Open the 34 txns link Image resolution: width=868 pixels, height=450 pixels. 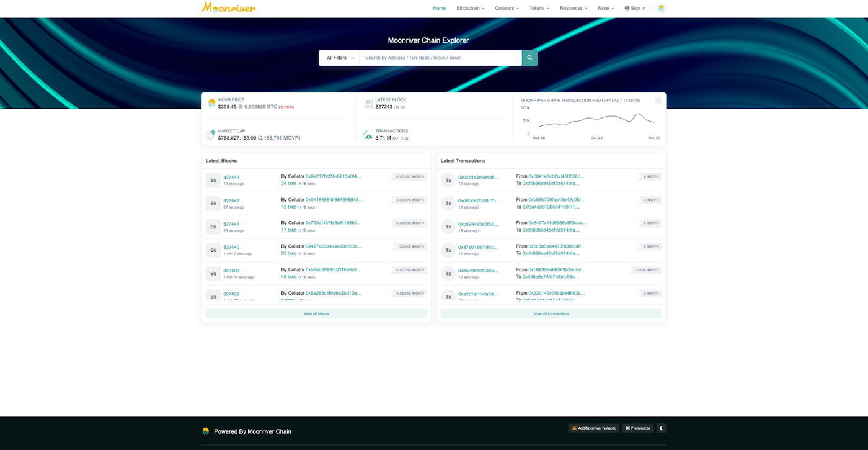click(x=288, y=183)
